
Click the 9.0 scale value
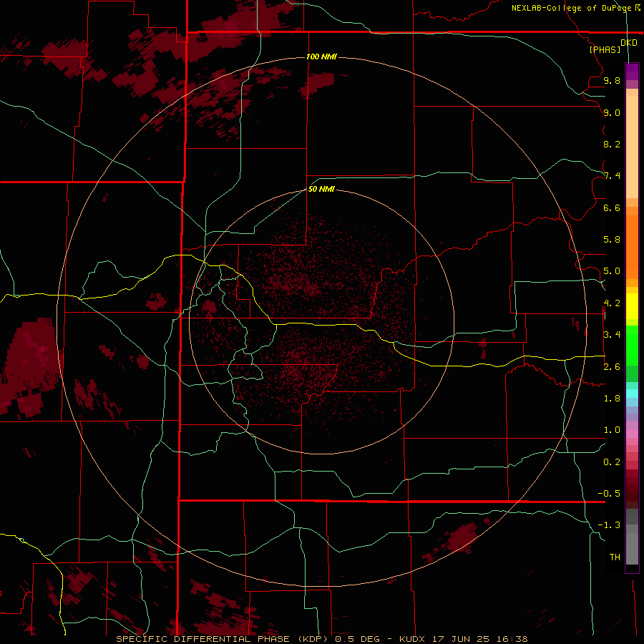(612, 113)
